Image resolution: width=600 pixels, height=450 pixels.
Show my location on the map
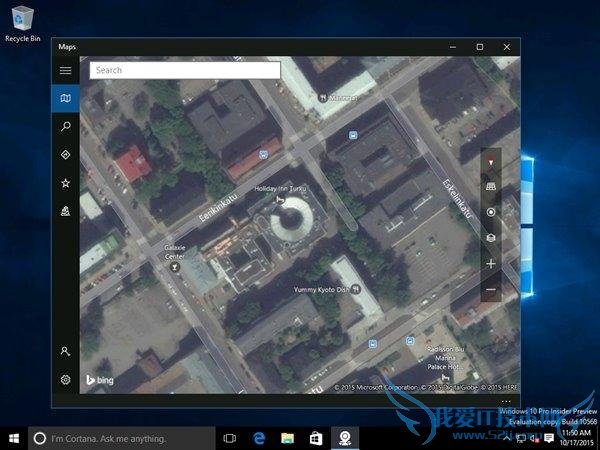[x=491, y=212]
